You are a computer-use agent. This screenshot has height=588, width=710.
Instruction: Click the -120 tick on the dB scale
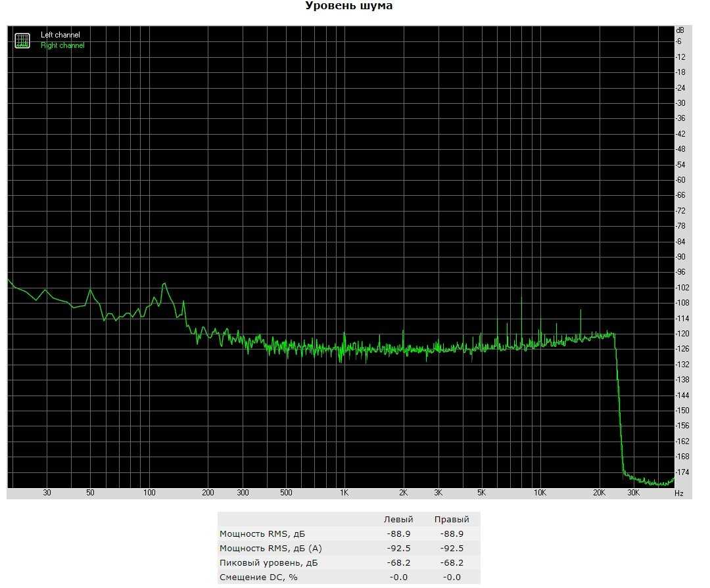click(x=682, y=333)
